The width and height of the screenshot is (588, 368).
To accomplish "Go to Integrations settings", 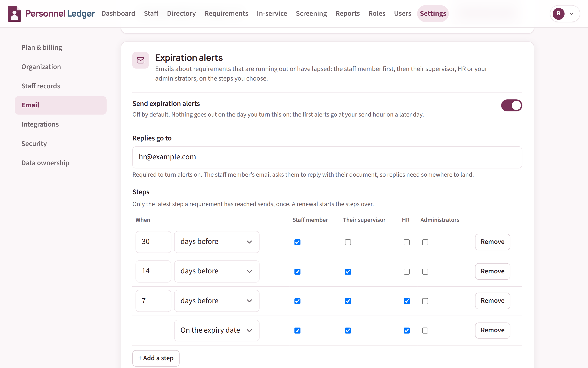I will pos(60,124).
